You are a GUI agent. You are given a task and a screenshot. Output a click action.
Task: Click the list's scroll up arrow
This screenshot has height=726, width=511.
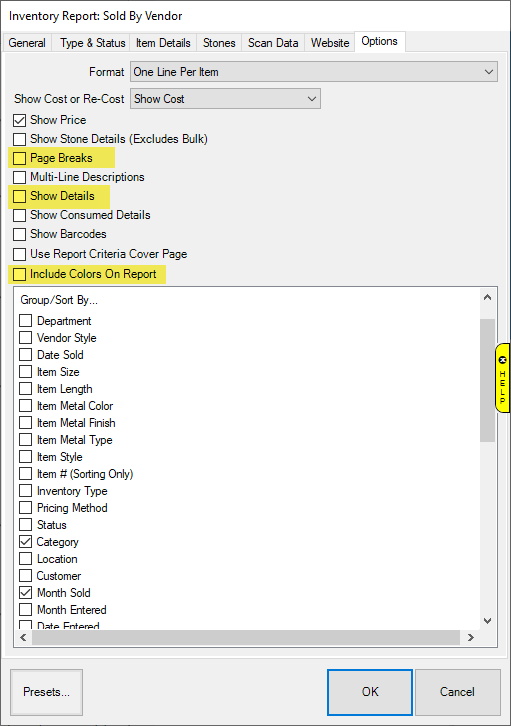[487, 298]
